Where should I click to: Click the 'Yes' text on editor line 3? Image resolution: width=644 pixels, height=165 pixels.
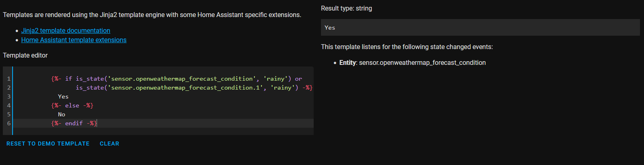pos(63,96)
